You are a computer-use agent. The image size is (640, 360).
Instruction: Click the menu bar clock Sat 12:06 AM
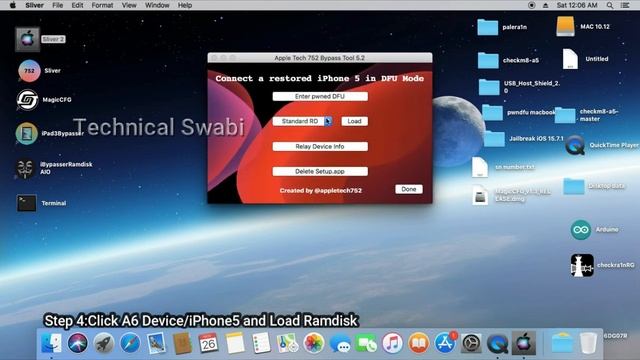point(577,5)
